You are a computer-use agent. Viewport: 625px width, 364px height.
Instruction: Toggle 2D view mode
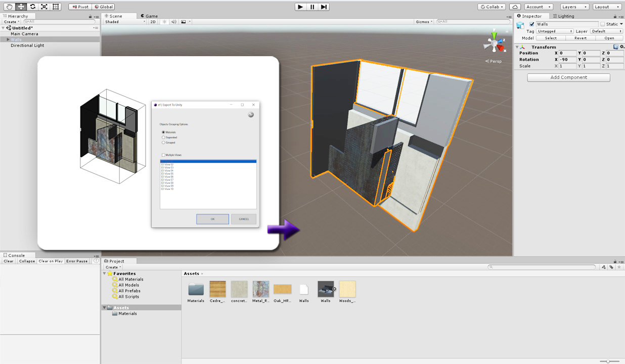point(153,22)
